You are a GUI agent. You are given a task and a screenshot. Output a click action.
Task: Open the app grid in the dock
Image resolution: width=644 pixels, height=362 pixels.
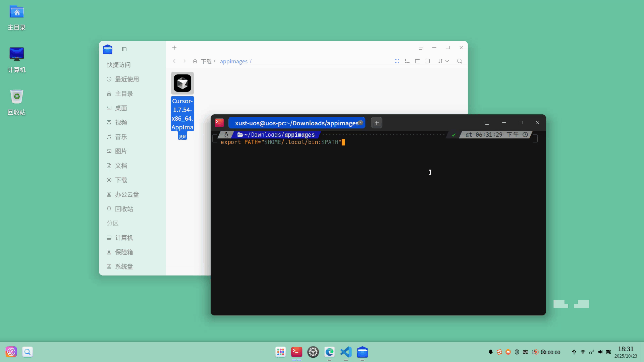click(280, 352)
